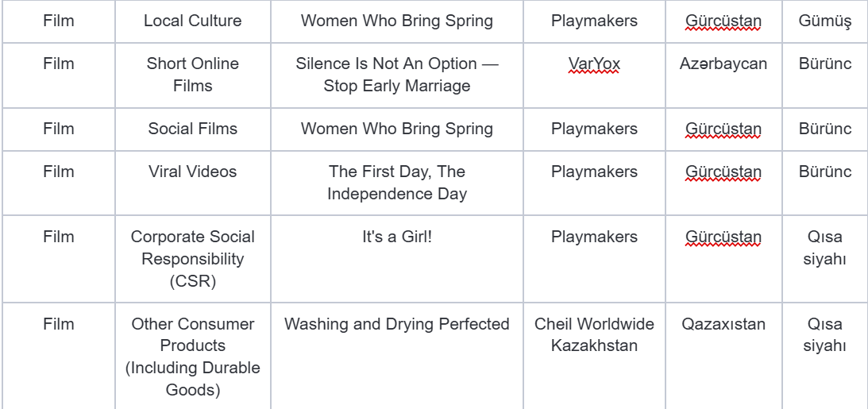Click 'Social Films' category cell

click(193, 129)
